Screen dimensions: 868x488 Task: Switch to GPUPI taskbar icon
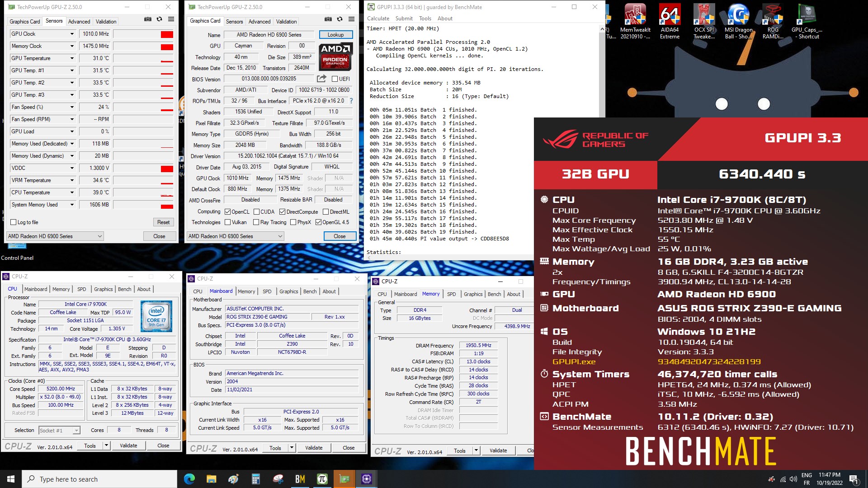322,479
